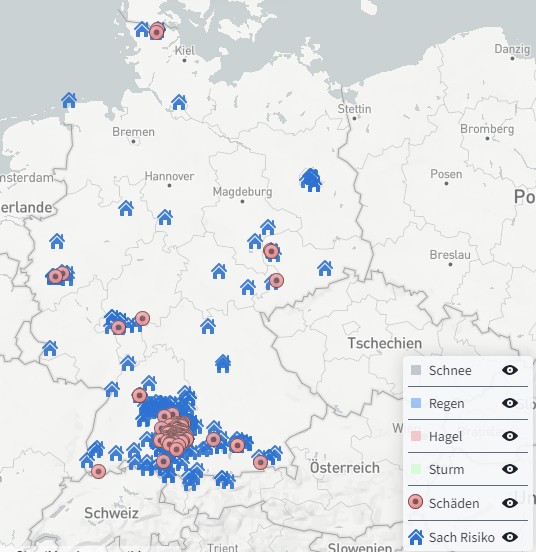Click the Regen blue color swatch
Screen dimensions: 536x552
416,403
